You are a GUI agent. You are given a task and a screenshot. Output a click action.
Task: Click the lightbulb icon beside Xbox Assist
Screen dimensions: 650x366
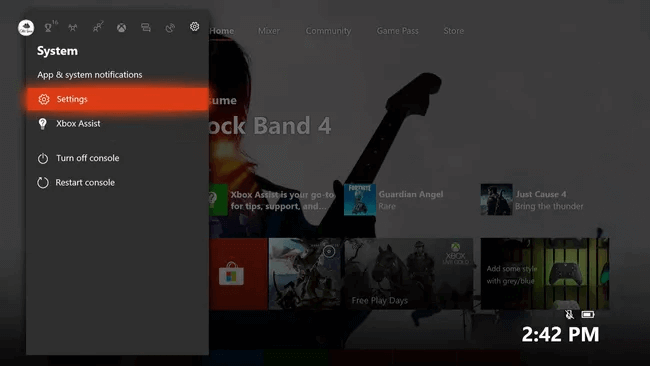click(x=42, y=124)
